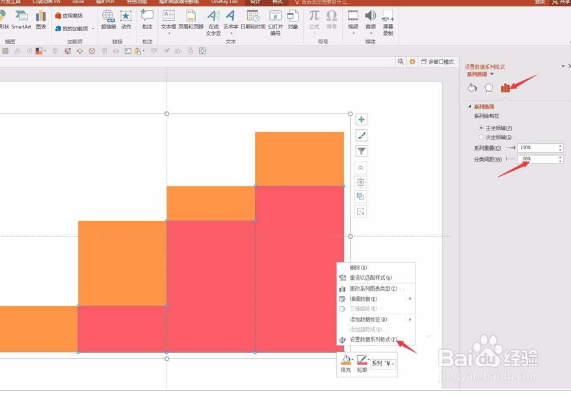
Task: Click the Online Text (在线文字云) icon
Action: [213, 23]
